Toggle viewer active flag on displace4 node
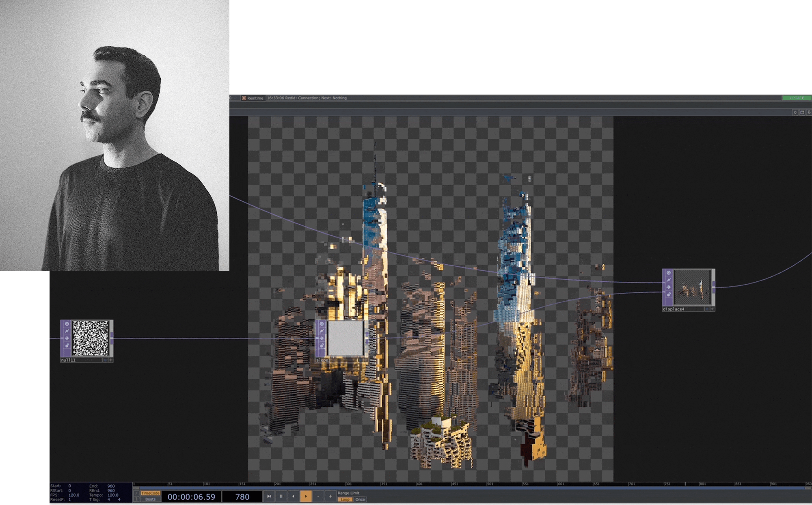The height and width of the screenshot is (505, 812). (x=669, y=273)
